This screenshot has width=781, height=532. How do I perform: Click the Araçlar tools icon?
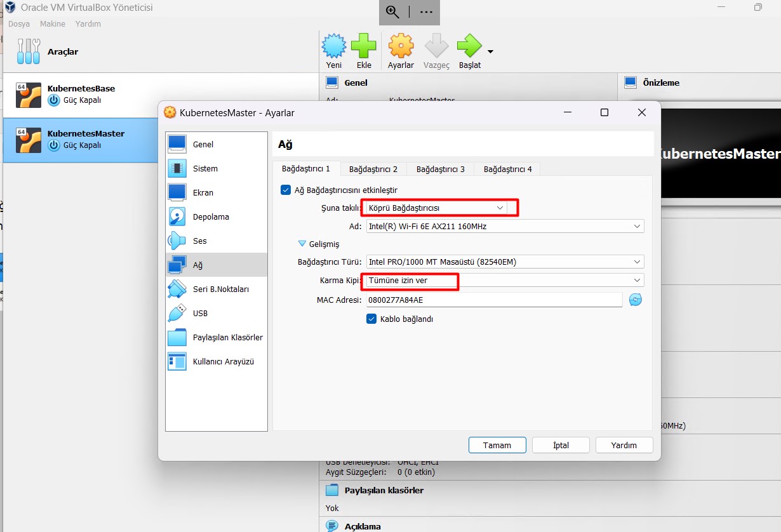[28, 51]
